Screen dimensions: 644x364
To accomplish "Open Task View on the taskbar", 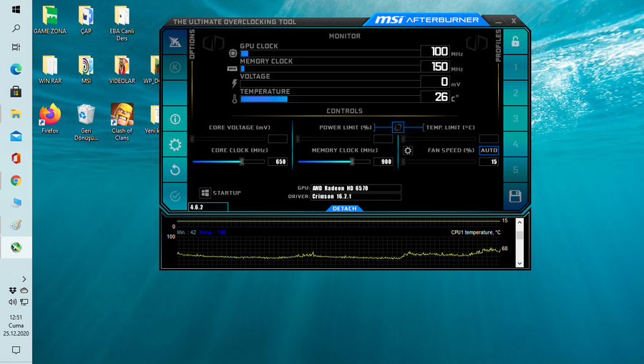I will pos(16,47).
